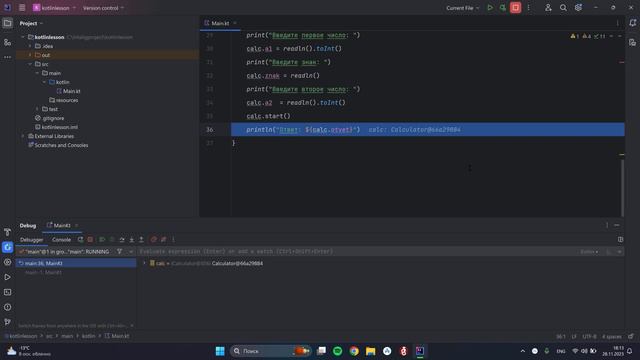Viewport: 640px width, 360px height.
Task: Click Step Over in debugger toolbar
Action: tap(122, 240)
